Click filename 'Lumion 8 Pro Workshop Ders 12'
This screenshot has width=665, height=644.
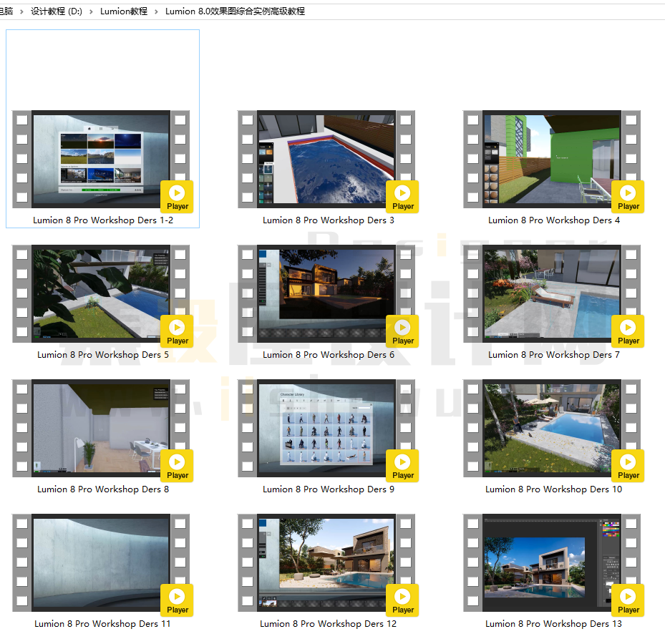329,624
